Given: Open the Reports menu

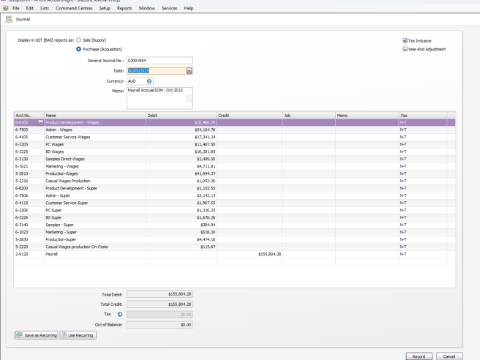Looking at the screenshot, I should pyautogui.click(x=125, y=8).
